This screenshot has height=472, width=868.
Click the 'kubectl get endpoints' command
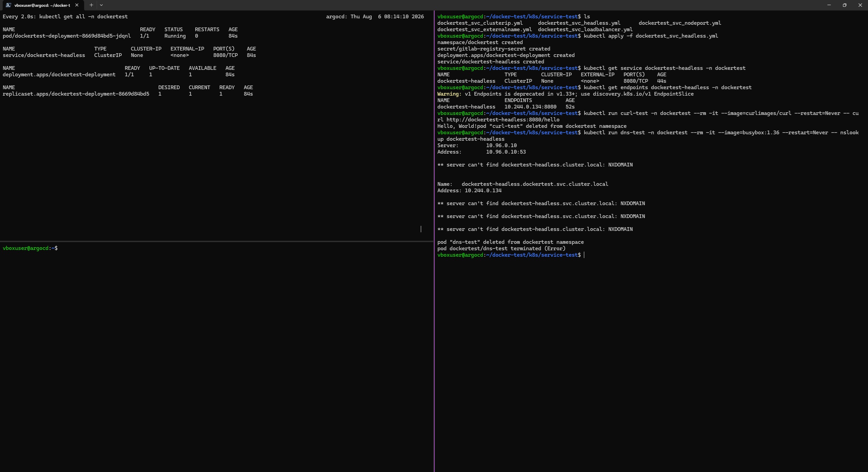(668, 87)
